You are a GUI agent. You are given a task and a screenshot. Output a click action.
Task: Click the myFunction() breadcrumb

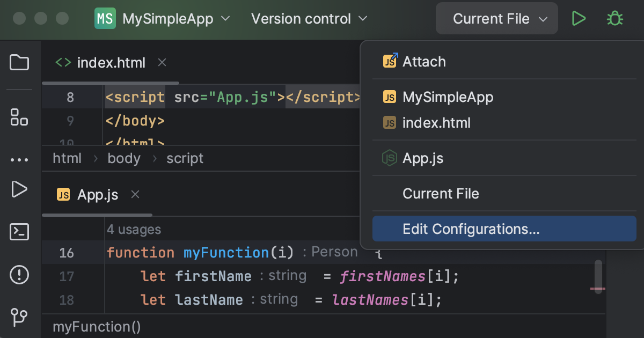point(96,326)
